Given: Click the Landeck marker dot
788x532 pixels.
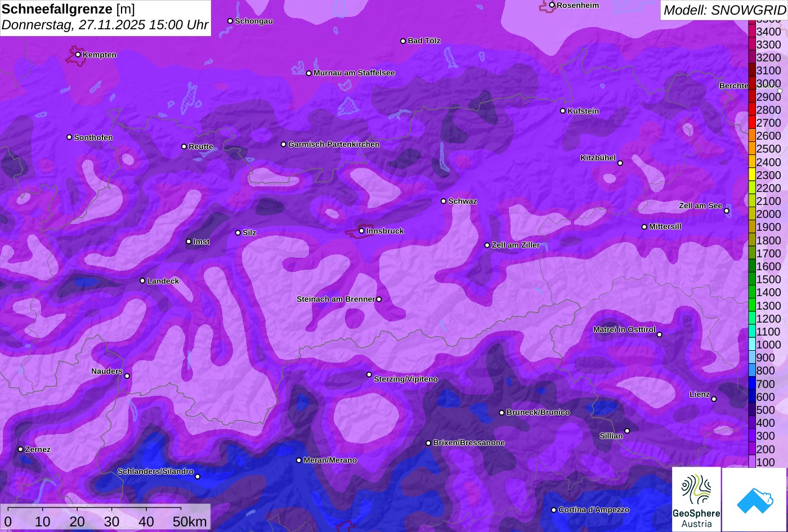Looking at the screenshot, I should 142,280.
